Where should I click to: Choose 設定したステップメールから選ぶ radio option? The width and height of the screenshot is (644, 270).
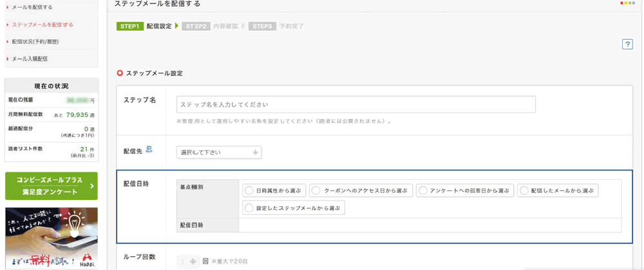tap(249, 208)
